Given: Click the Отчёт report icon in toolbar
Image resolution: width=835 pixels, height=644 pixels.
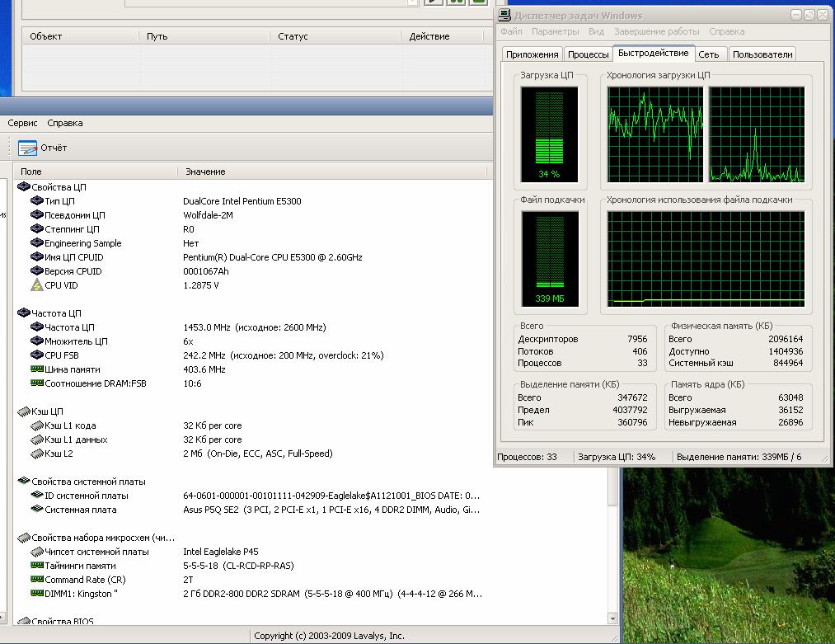Looking at the screenshot, I should [x=28, y=148].
